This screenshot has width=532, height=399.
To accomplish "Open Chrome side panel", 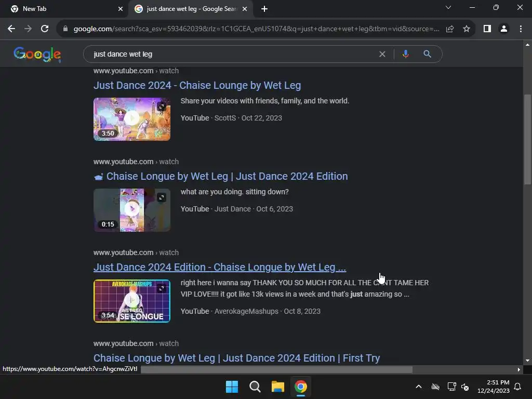I will 487,29.
